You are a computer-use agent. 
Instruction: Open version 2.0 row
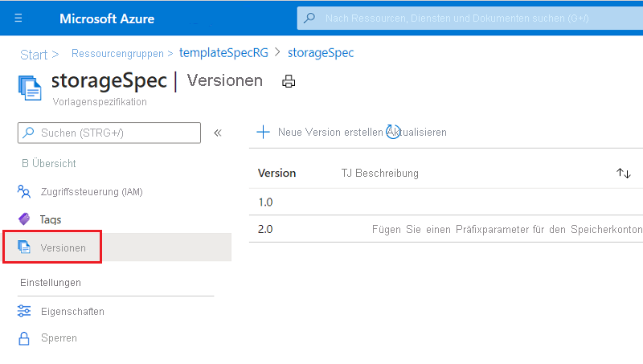point(446,229)
